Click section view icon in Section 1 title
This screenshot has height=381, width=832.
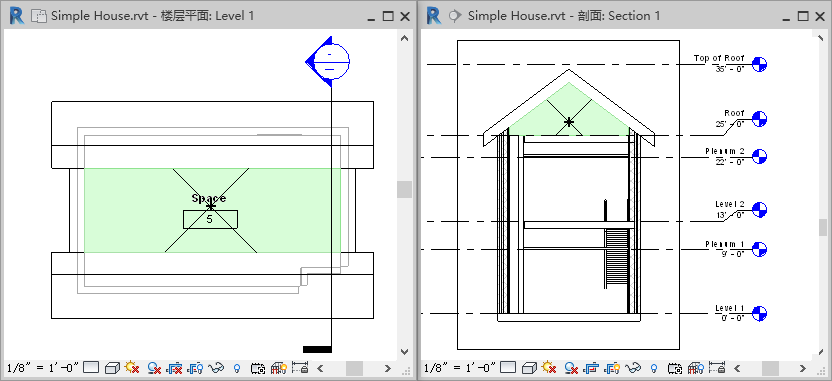(x=455, y=16)
